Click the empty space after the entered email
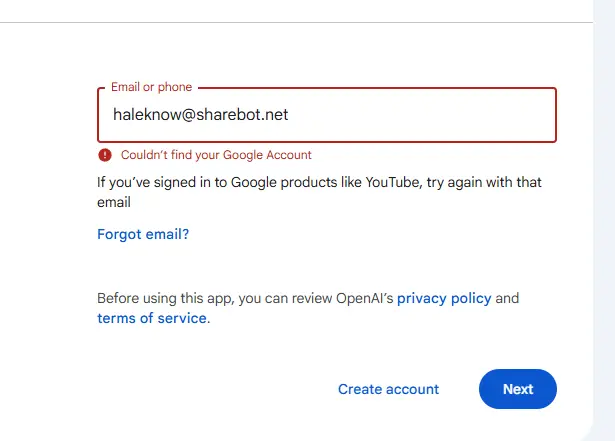 420,115
